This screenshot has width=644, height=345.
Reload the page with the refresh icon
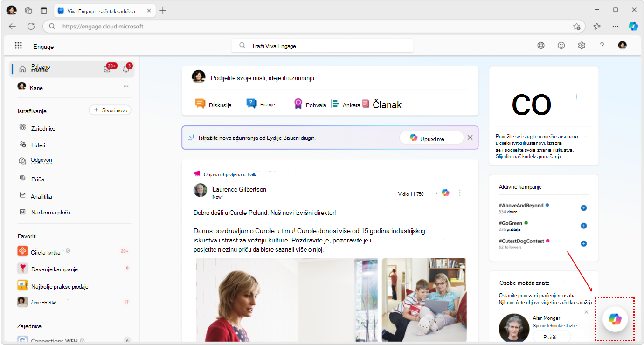point(31,26)
